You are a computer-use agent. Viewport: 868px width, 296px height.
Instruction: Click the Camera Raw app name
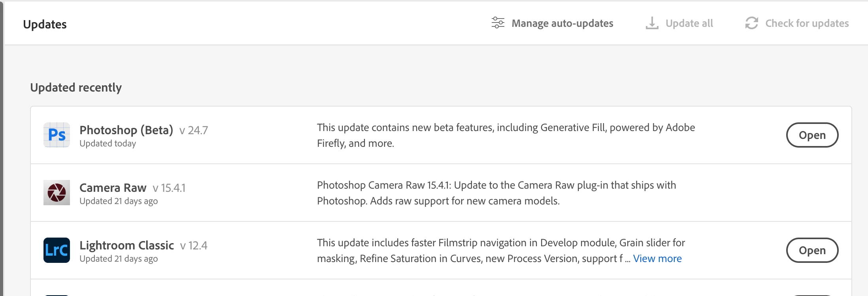[113, 187]
